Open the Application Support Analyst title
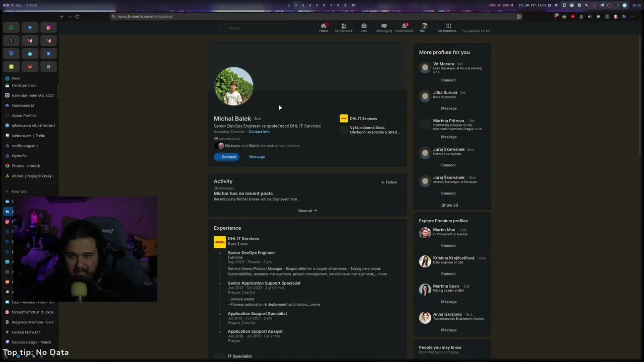The width and height of the screenshot is (644, 362). pos(255,331)
